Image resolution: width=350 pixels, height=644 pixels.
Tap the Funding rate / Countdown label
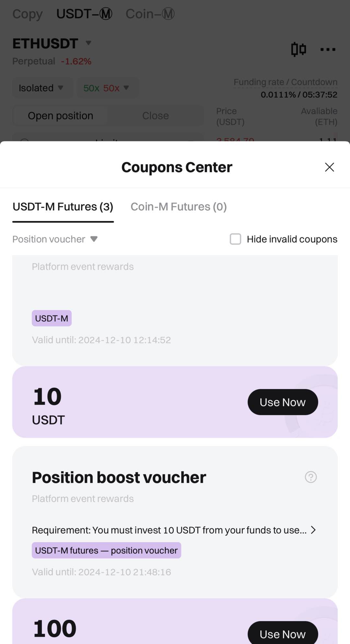[285, 82]
